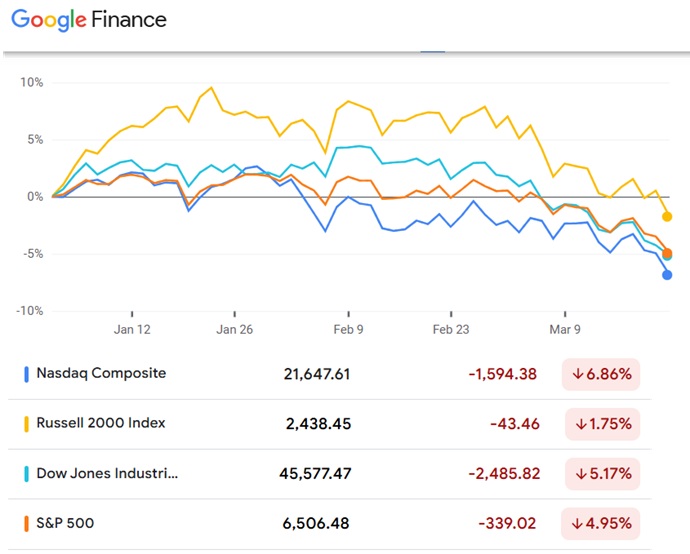
Task: Open the Dow Jones Industrial row
Action: (330, 474)
